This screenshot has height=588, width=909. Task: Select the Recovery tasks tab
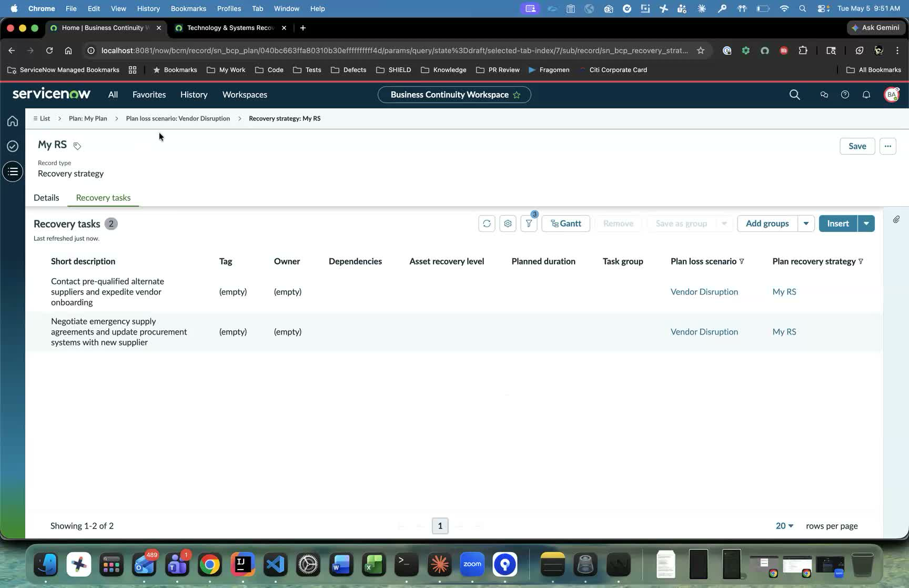103,198
